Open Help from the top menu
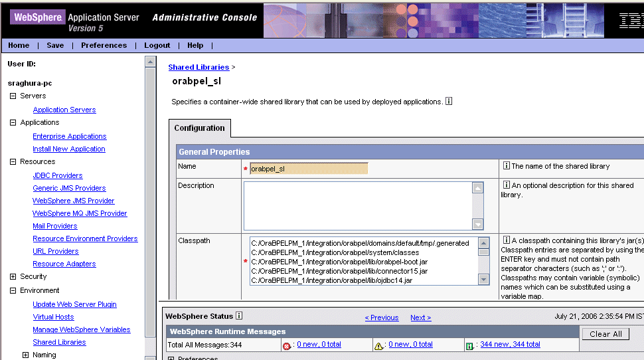The height and width of the screenshot is (360, 644). tap(195, 45)
